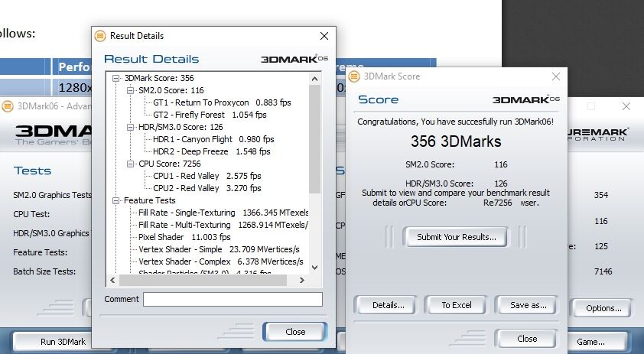Click scroll left arrow in results tree
The height and width of the screenshot is (354, 644).
click(x=113, y=280)
